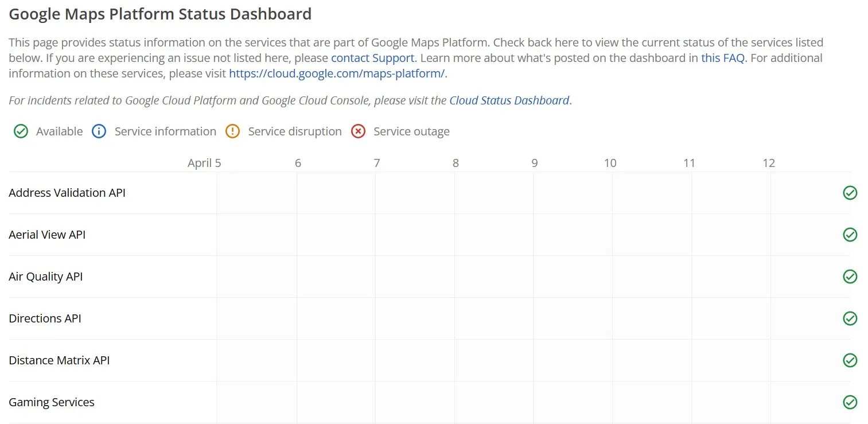Viewport: 868px width, 424px height.
Task: Open the maps-platform URL link
Action: 337,73
